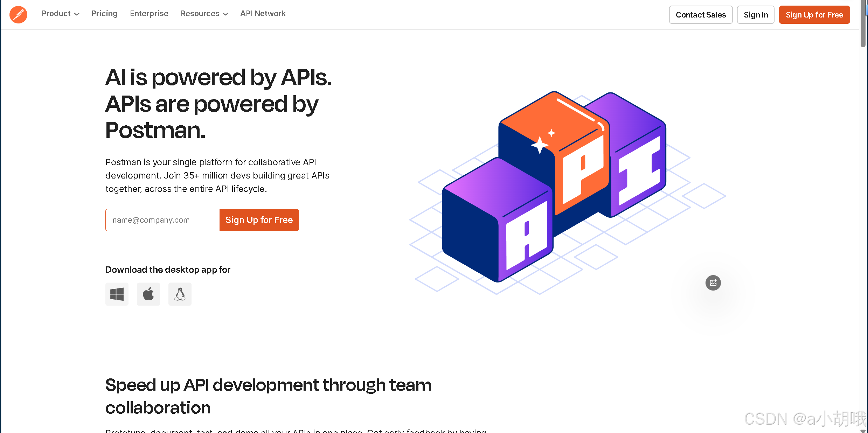
Task: Click the 'Join 35+ million devs' paragraph
Action: (x=217, y=175)
